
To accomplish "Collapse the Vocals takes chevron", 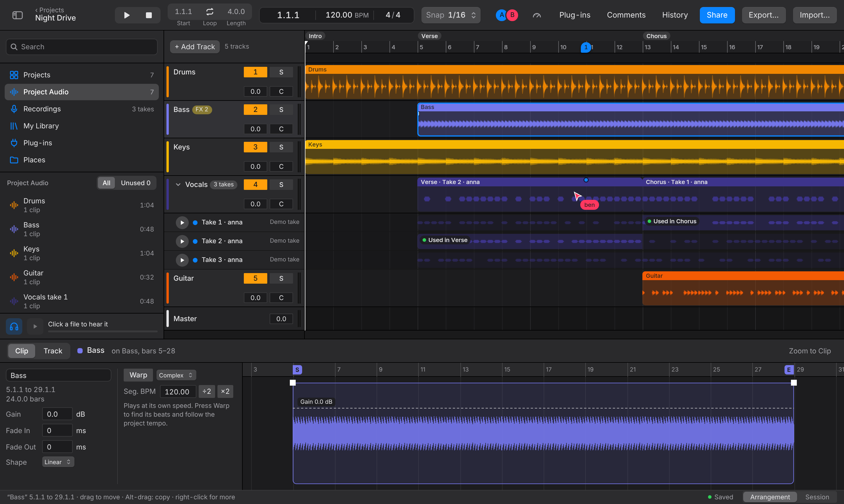I will tap(178, 184).
